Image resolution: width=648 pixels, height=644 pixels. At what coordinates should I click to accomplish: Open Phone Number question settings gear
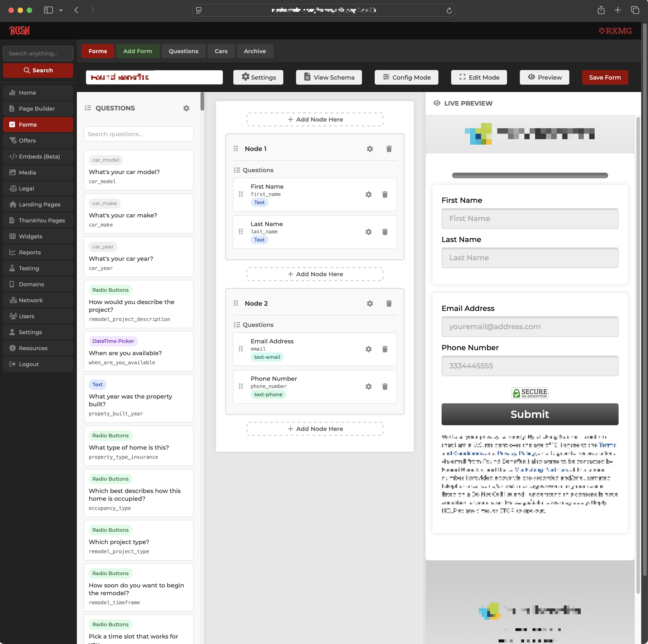click(x=368, y=386)
